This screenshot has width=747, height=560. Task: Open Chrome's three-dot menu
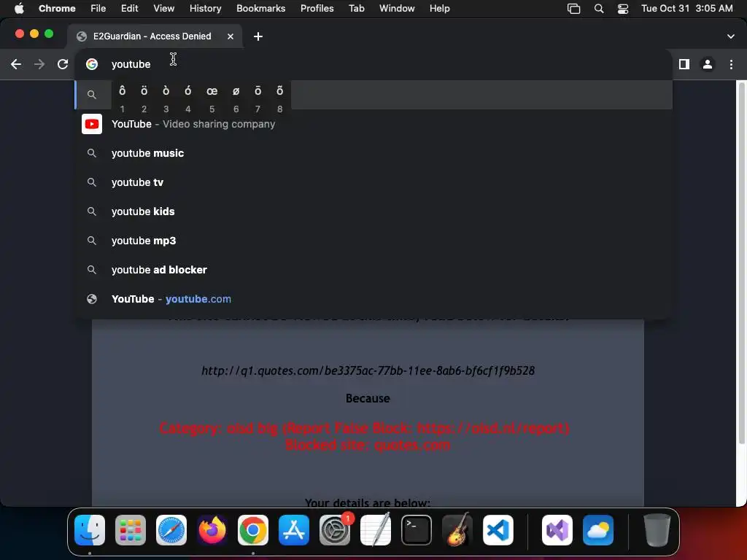(731, 64)
